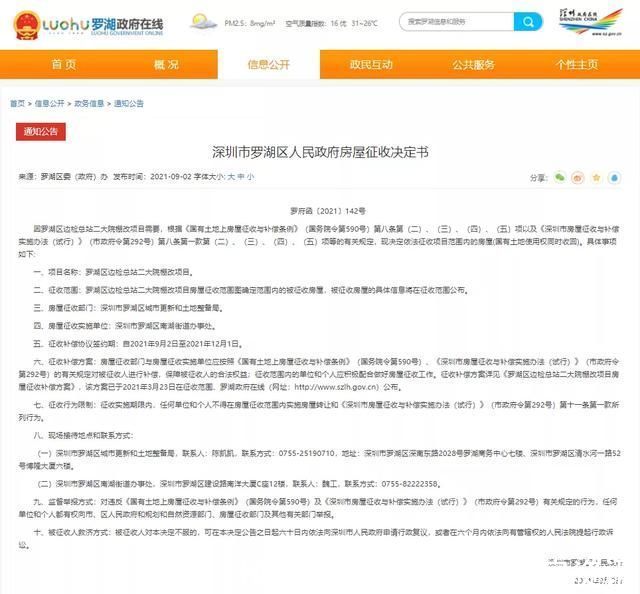Share article via orange Weibo icon
Viewport: 640px width, 594px height.
click(578, 178)
